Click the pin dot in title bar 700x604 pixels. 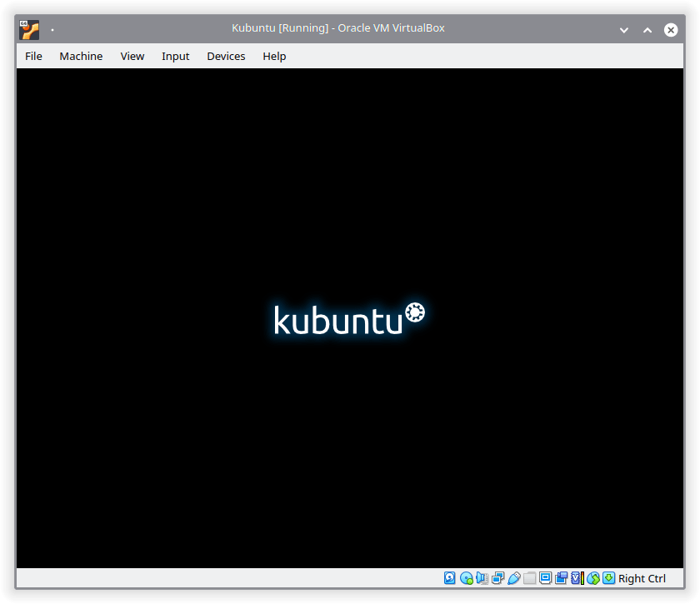[52, 30]
